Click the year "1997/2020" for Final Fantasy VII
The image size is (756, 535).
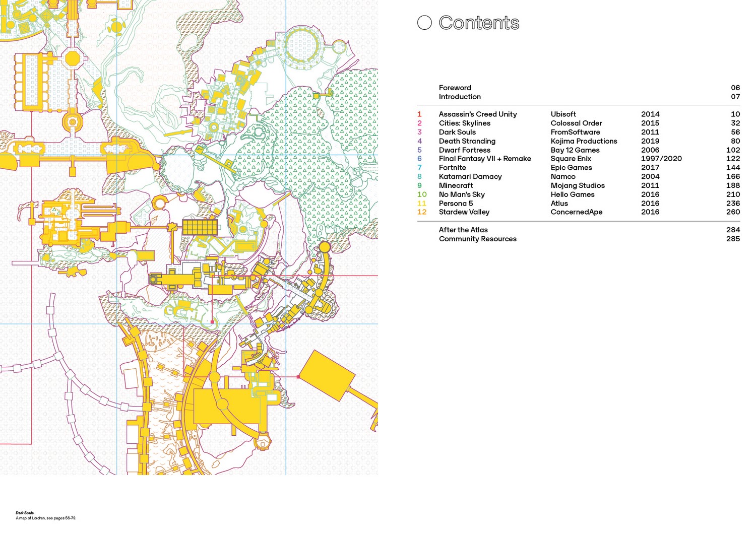661,159
